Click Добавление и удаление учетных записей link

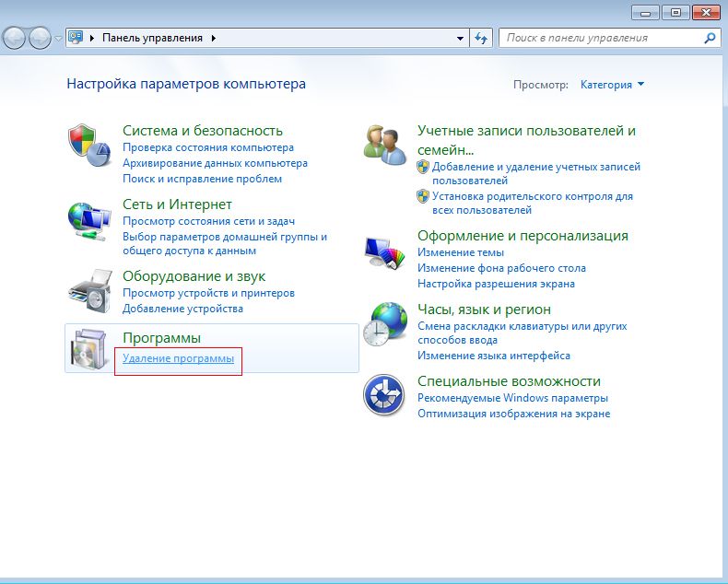[x=536, y=173]
